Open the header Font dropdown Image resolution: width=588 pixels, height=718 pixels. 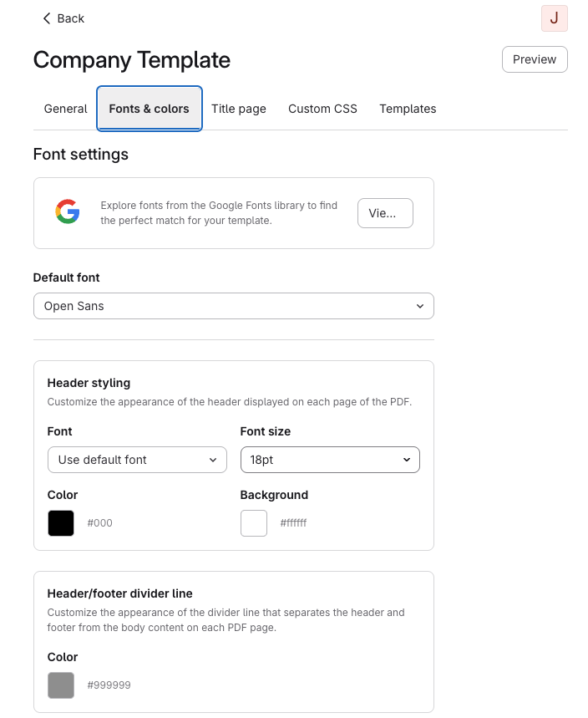[x=137, y=460]
